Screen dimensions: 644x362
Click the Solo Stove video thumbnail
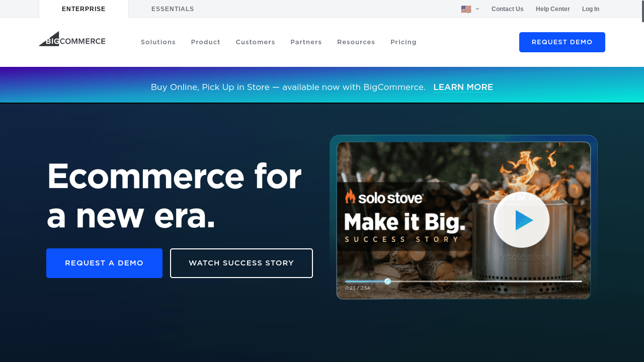463,220
